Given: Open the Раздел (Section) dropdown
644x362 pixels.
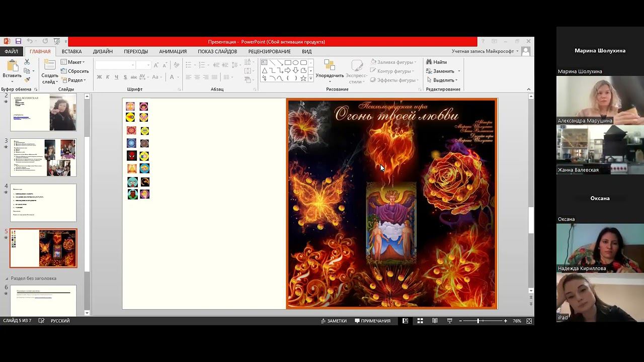Looking at the screenshot, I should [x=73, y=80].
